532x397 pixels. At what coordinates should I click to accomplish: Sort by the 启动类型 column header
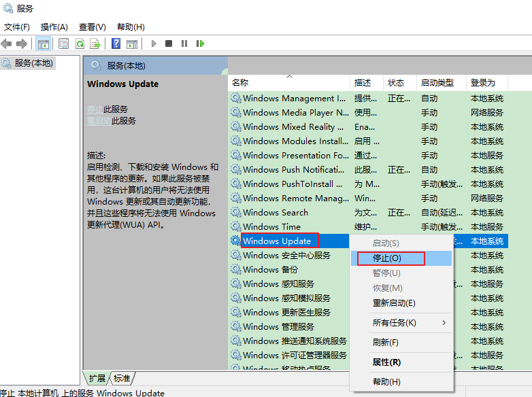coord(442,83)
